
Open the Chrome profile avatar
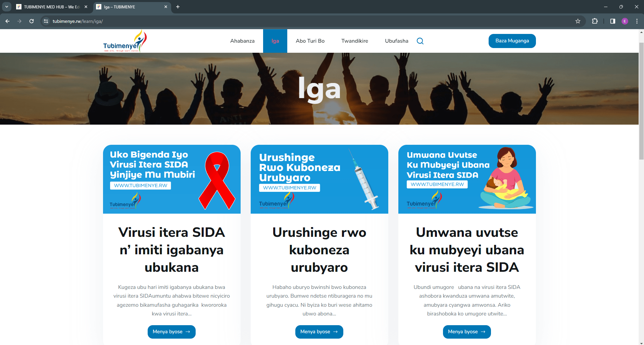coord(625,21)
